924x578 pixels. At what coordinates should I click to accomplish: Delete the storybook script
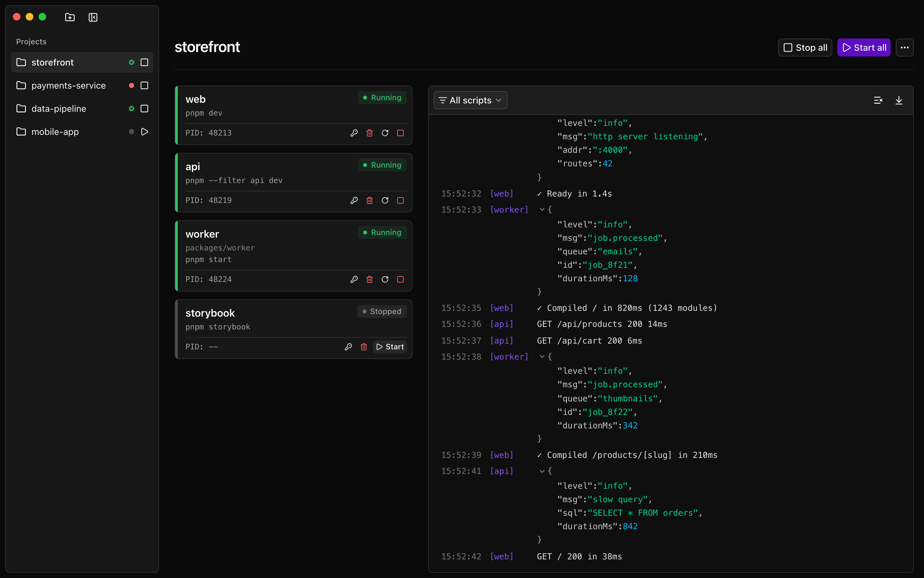(364, 347)
